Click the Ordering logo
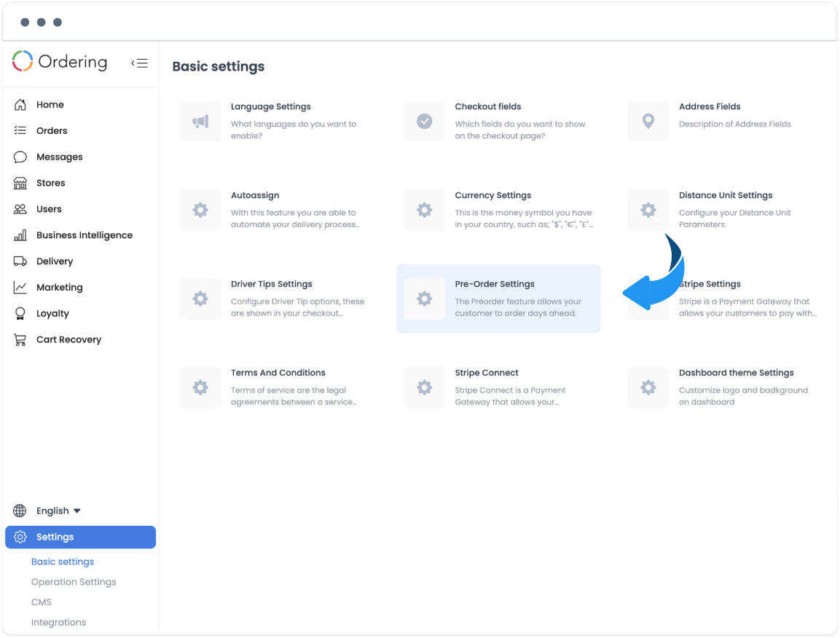The image size is (840, 638). (60, 62)
